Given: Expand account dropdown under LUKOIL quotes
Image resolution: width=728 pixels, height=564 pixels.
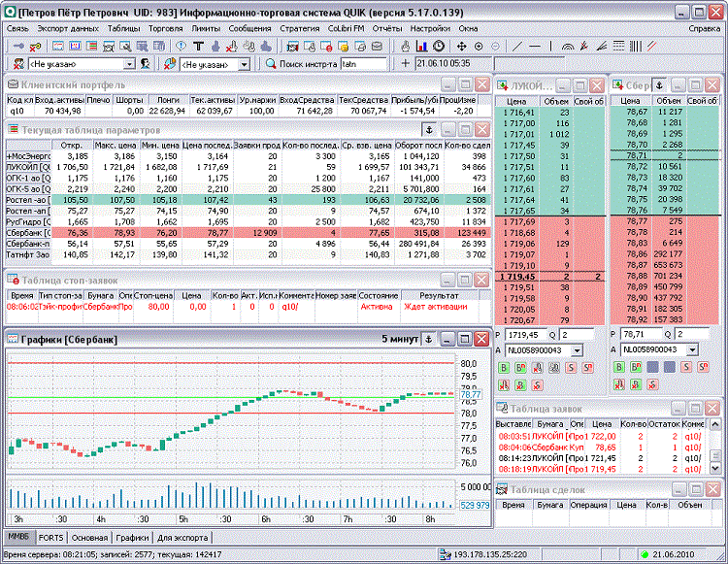Looking at the screenshot, I should tap(578, 350).
